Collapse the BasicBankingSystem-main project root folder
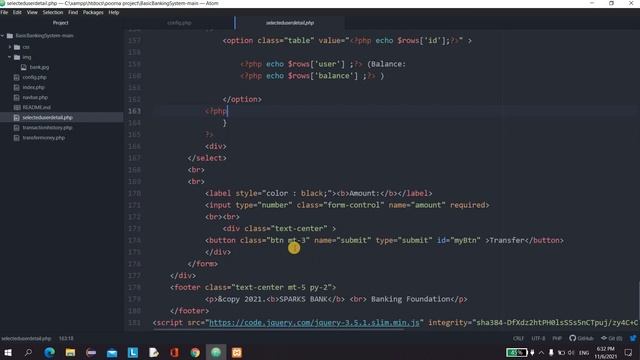This screenshot has height=360, width=640. [3, 36]
